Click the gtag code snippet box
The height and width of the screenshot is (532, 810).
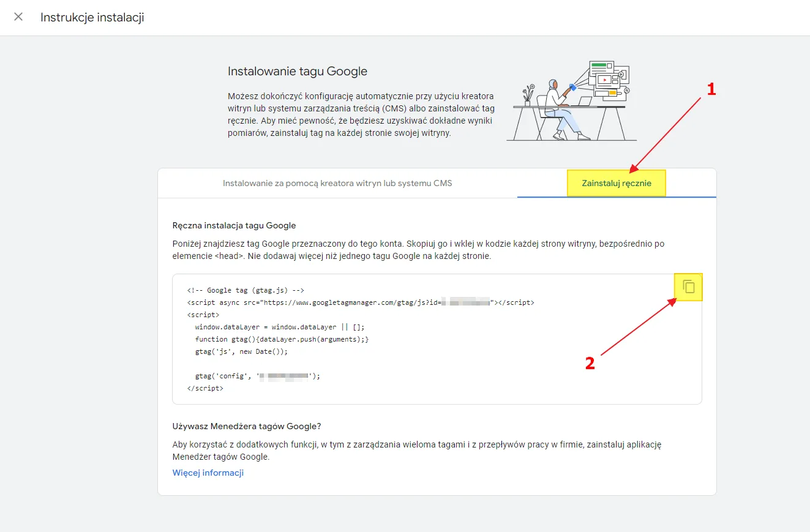tap(437, 339)
